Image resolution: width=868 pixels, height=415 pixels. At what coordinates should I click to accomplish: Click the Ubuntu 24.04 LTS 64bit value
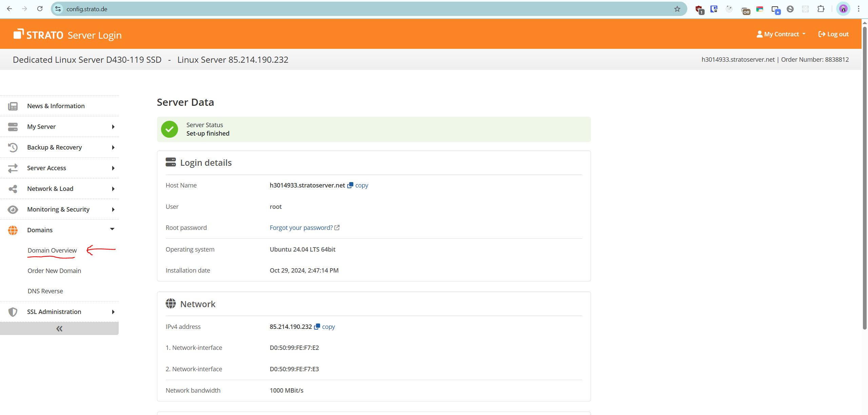pos(302,250)
